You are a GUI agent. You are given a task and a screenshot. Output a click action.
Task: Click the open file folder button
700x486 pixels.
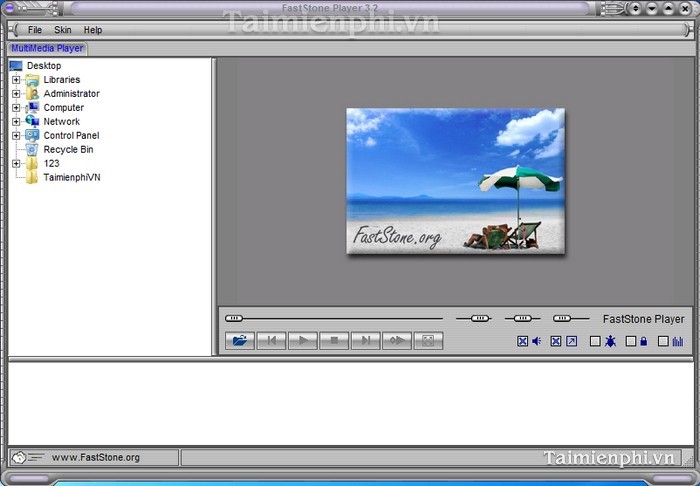click(x=240, y=341)
